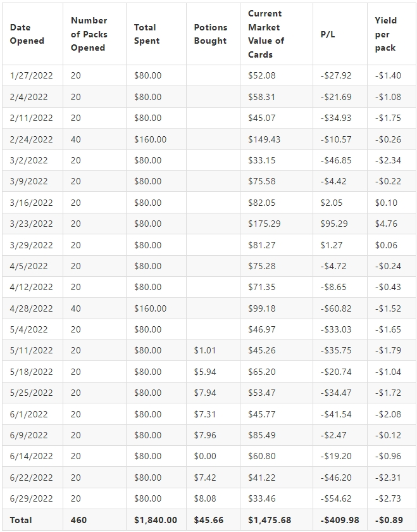
Task: Select the 1/27/2022 date cell
Action: coord(32,75)
